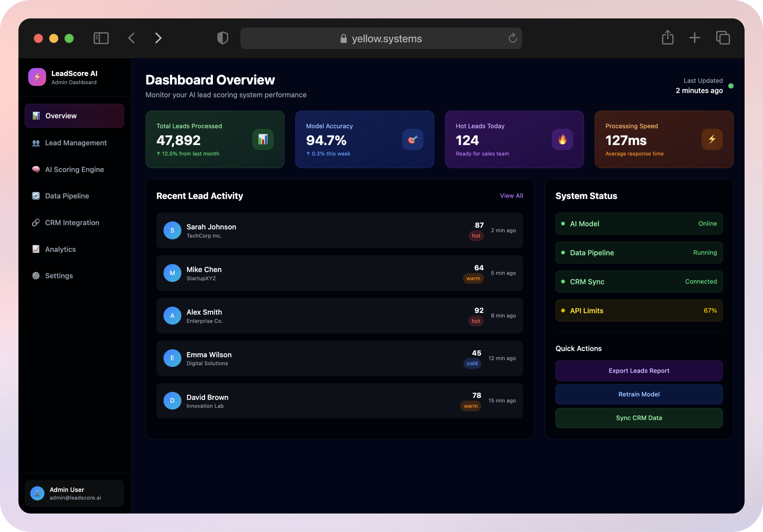Select the AI Model Online status row
This screenshot has height=532, width=763.
(x=639, y=224)
